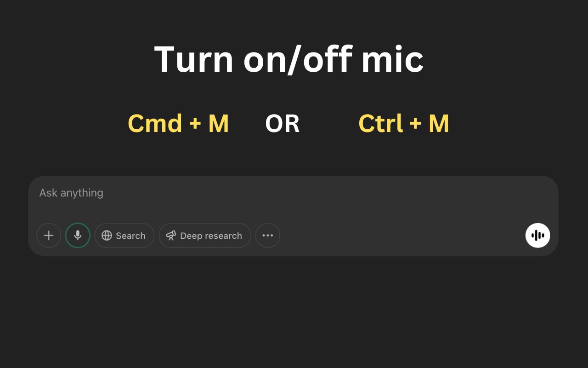
Task: Click the white OR separator text
Action: (282, 124)
